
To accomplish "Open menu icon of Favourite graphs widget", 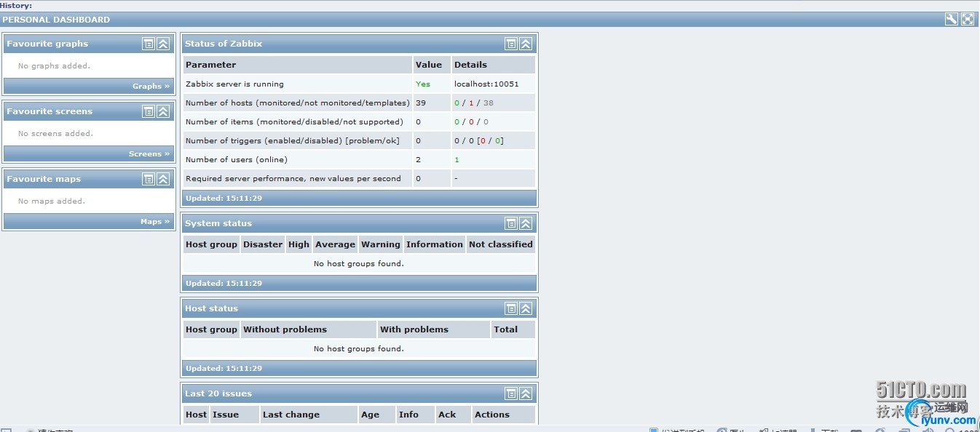I will (x=149, y=44).
